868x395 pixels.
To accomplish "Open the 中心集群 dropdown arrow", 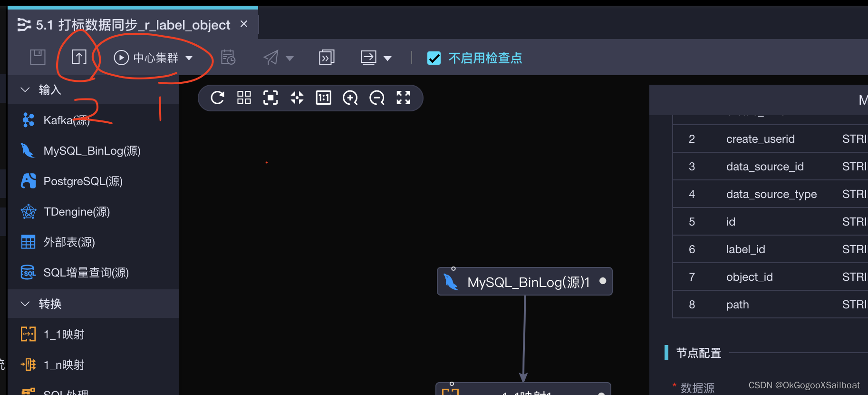I will point(189,58).
